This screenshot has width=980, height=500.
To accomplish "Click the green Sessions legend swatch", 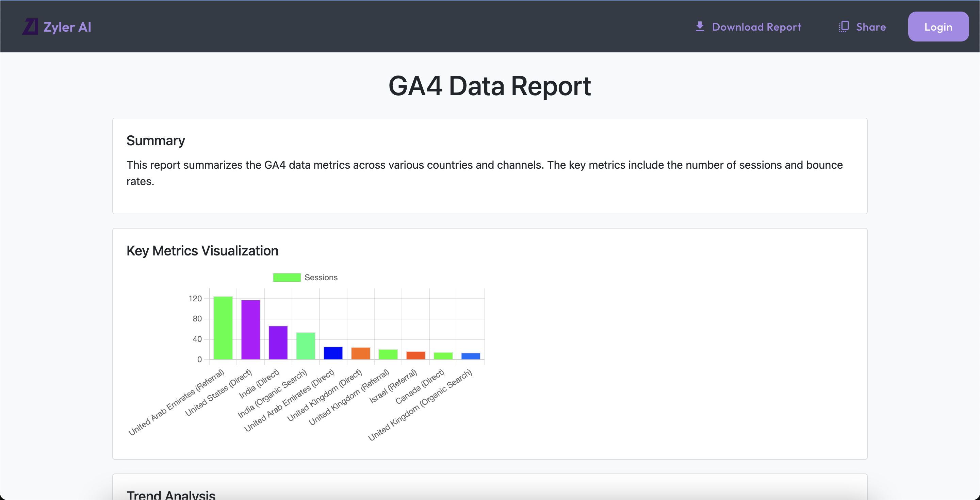I will [x=287, y=278].
